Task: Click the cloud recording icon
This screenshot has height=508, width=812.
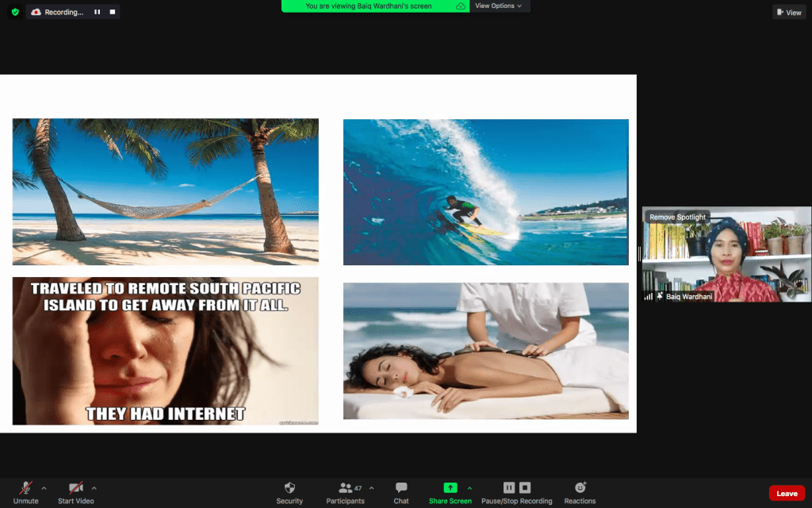Action: coord(36,12)
